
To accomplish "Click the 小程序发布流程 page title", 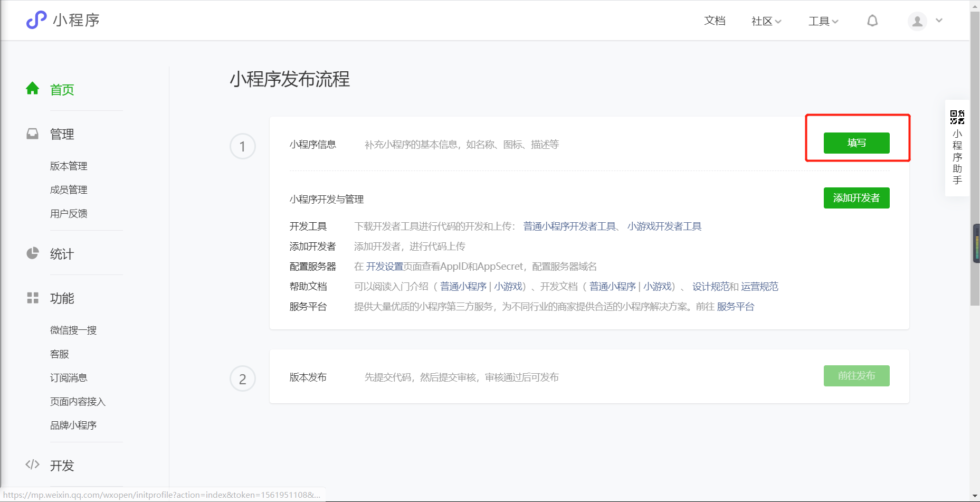I will pyautogui.click(x=290, y=80).
